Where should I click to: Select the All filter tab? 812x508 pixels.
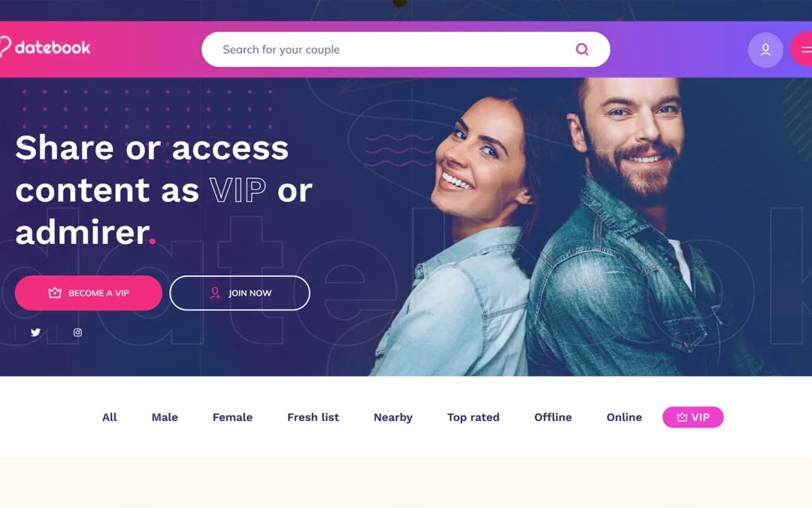coord(109,417)
